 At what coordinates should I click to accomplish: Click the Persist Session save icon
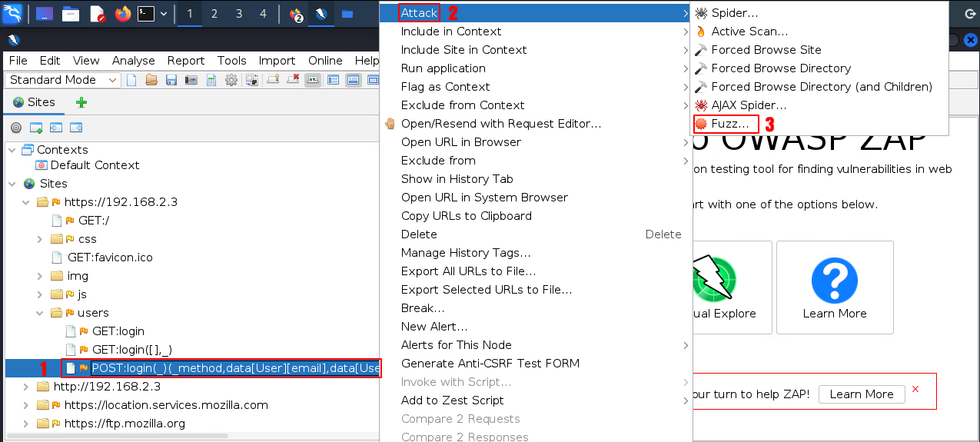coord(171,80)
